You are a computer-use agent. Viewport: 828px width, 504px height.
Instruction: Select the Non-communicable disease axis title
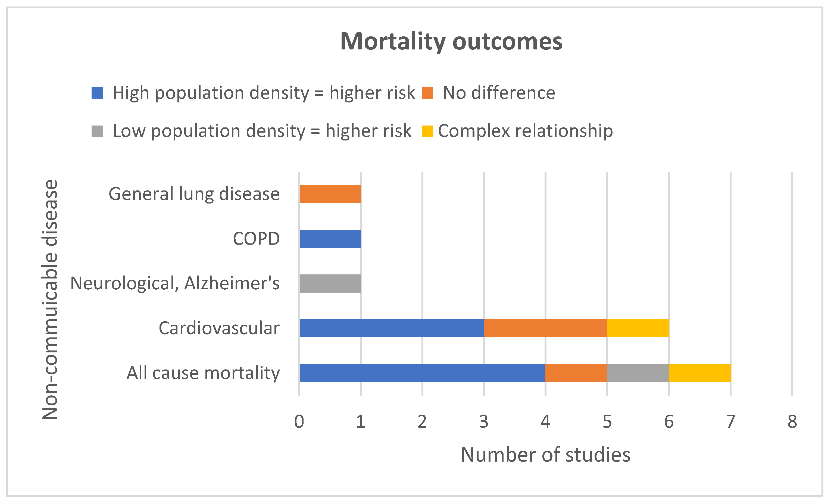pyautogui.click(x=50, y=300)
